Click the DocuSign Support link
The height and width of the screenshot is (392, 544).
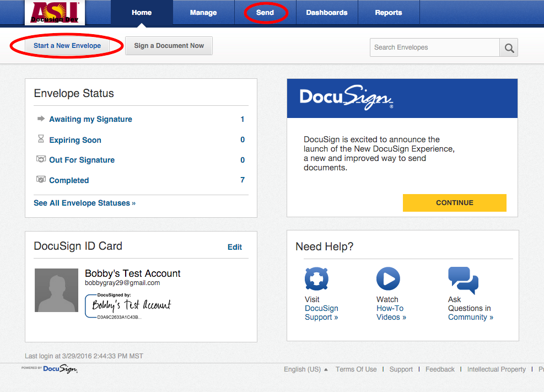[321, 313]
